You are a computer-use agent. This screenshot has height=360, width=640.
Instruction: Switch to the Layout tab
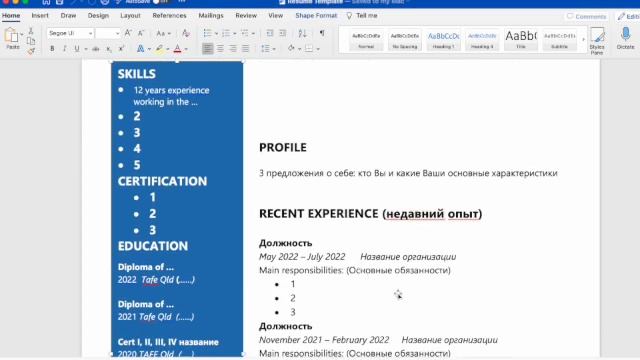click(x=130, y=16)
